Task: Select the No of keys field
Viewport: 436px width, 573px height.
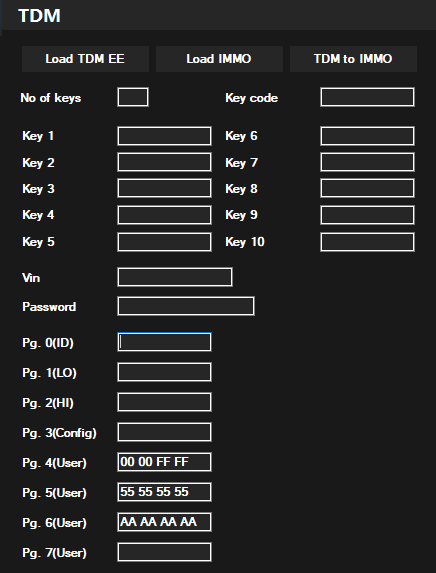Action: coord(133,97)
